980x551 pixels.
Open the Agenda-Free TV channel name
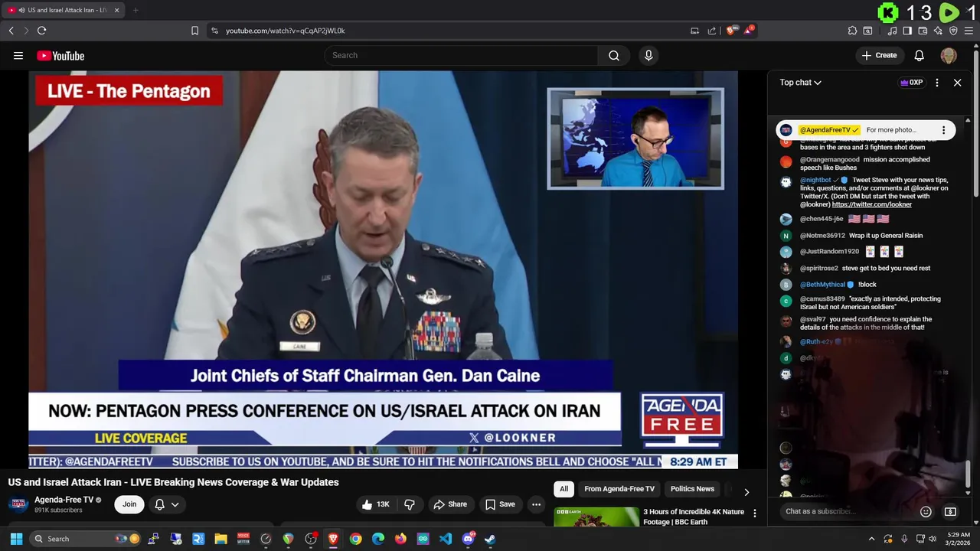[64, 500]
